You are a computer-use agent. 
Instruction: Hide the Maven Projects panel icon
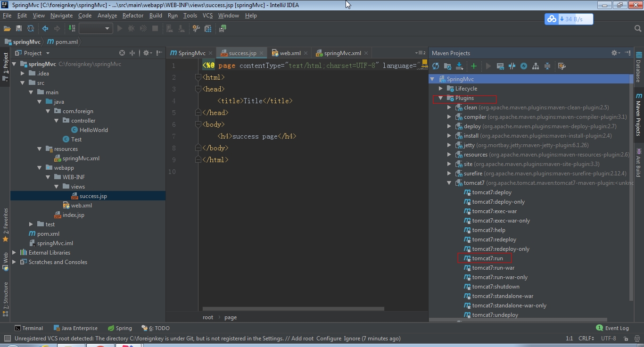(x=627, y=53)
